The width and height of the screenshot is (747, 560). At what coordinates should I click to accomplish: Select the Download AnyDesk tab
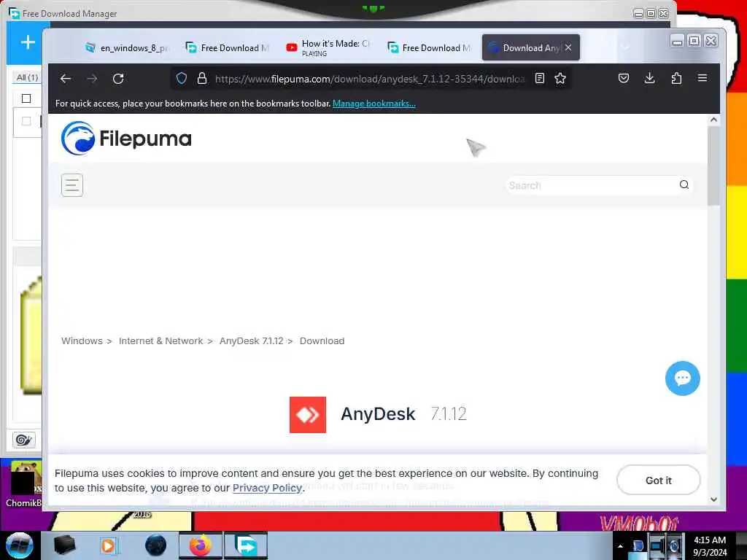(x=524, y=47)
